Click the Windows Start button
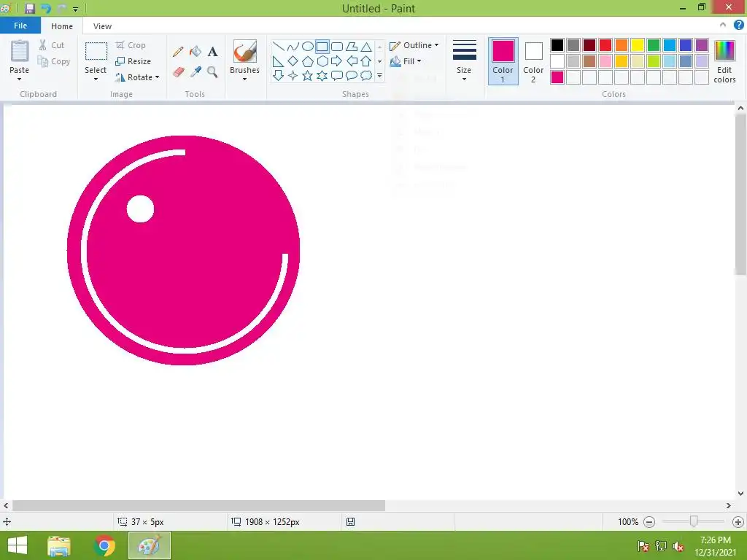Screen dimensions: 747x560 coord(18,545)
